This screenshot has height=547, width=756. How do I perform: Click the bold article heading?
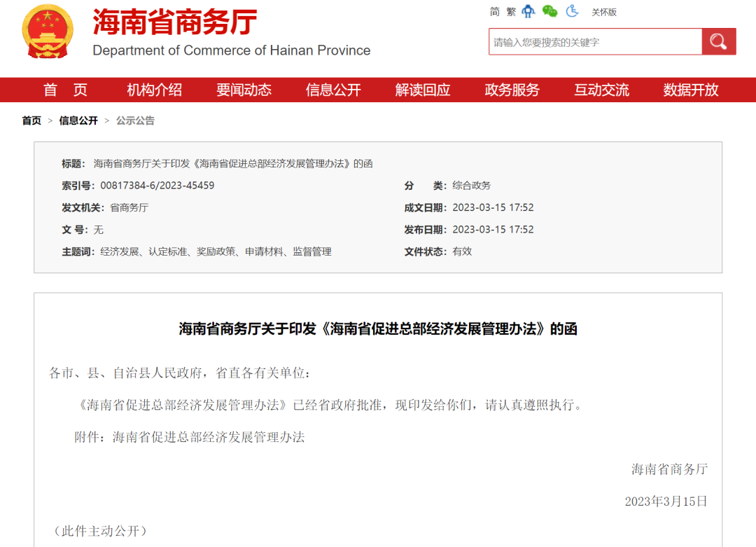click(378, 329)
